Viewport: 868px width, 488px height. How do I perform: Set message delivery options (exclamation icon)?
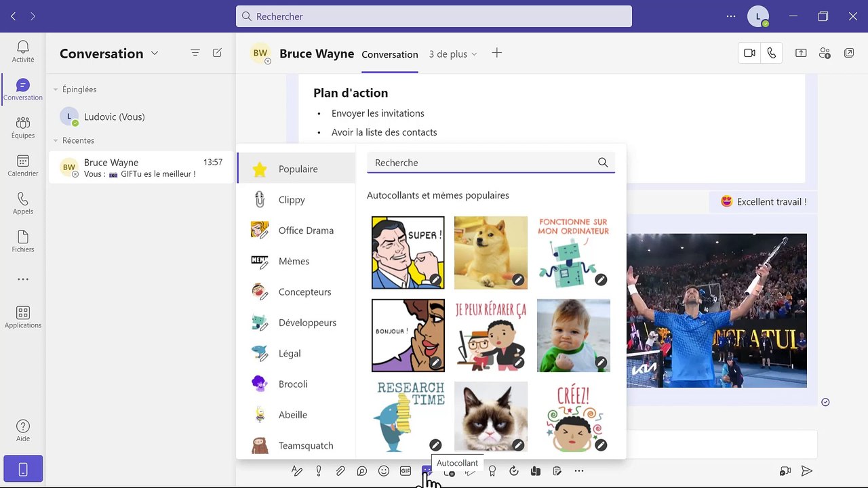[318, 471]
